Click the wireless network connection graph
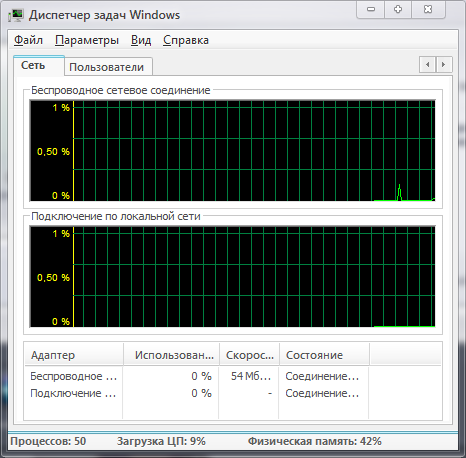 233,151
